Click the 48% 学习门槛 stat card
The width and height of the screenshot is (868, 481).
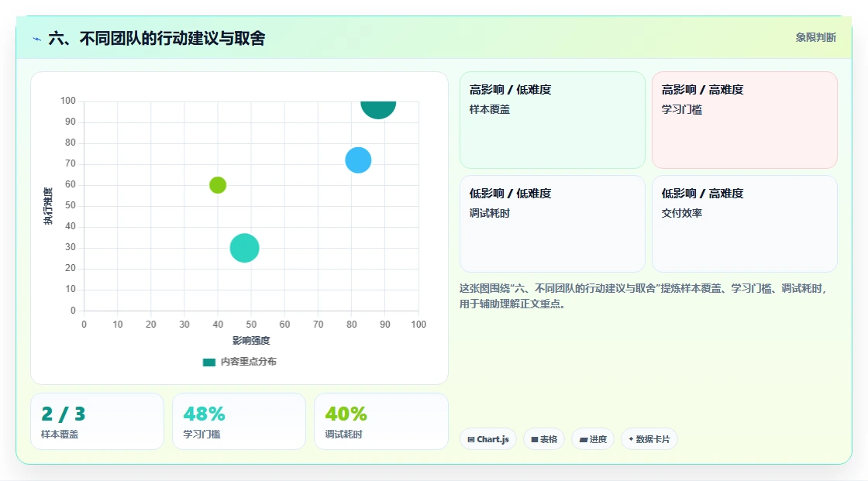pyautogui.click(x=239, y=421)
